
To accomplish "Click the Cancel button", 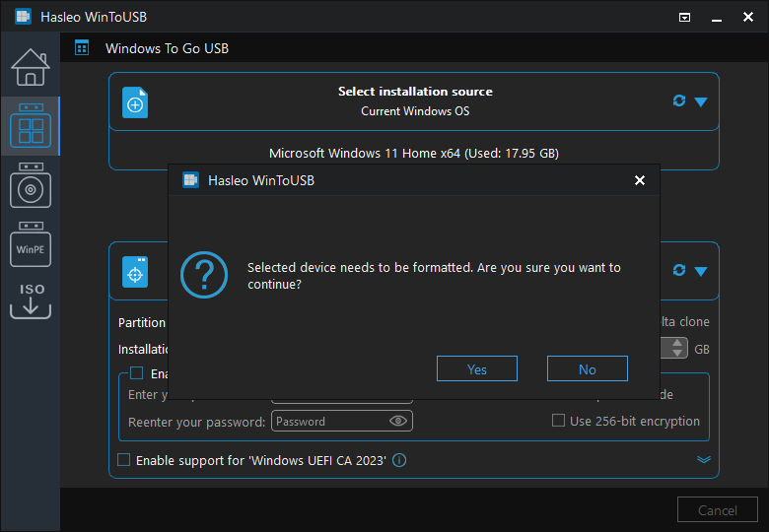I will [x=718, y=510].
